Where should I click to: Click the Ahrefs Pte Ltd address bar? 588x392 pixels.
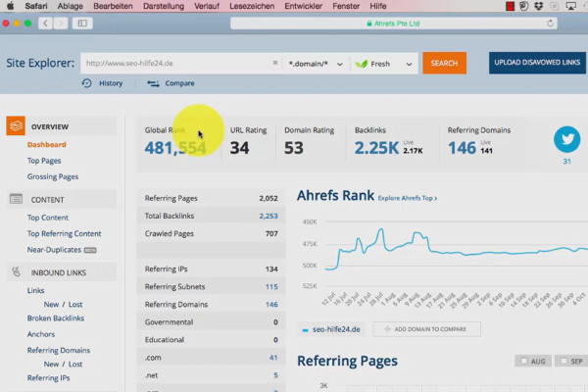point(394,24)
